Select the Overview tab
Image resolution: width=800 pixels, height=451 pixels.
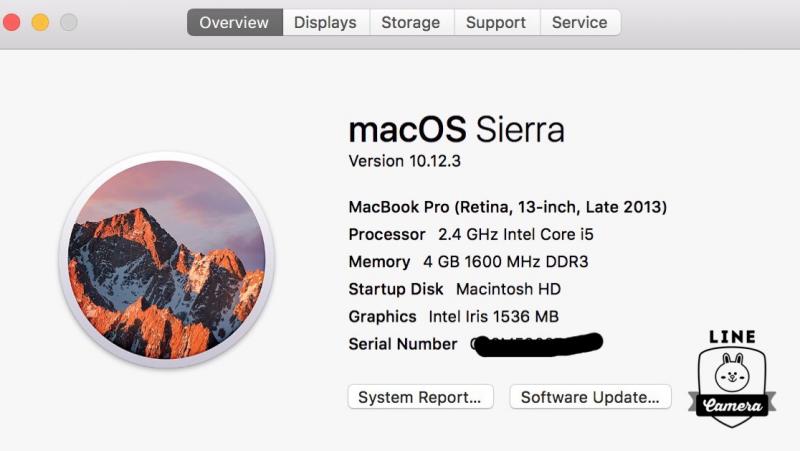234,22
